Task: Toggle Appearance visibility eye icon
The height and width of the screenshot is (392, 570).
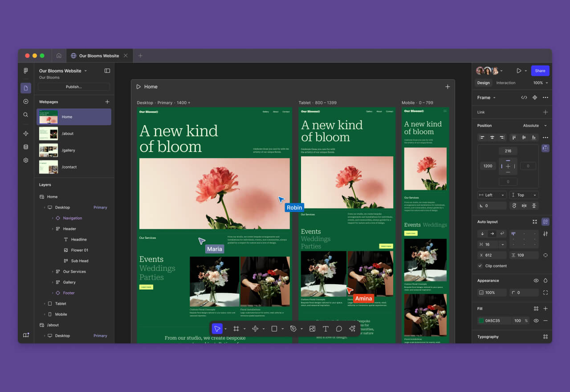Action: (x=536, y=281)
